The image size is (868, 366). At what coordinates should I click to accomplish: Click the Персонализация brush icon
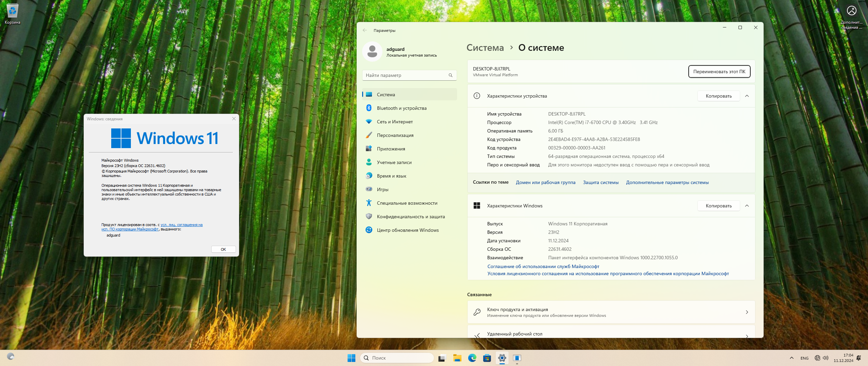369,135
